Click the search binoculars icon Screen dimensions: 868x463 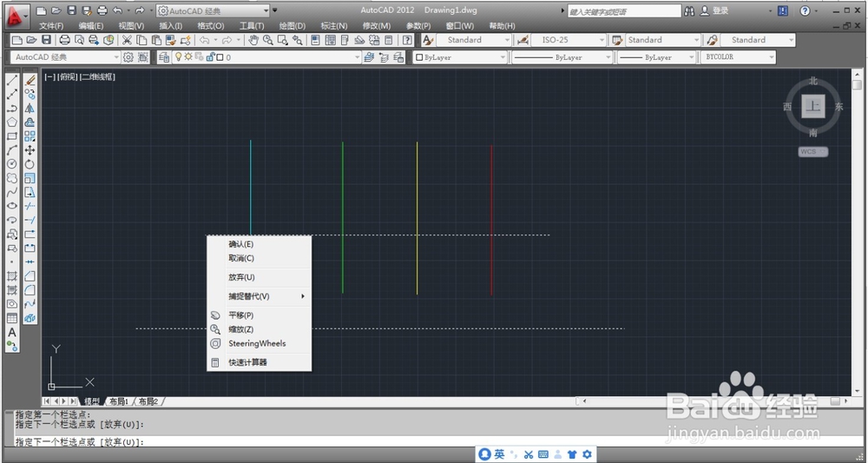689,10
